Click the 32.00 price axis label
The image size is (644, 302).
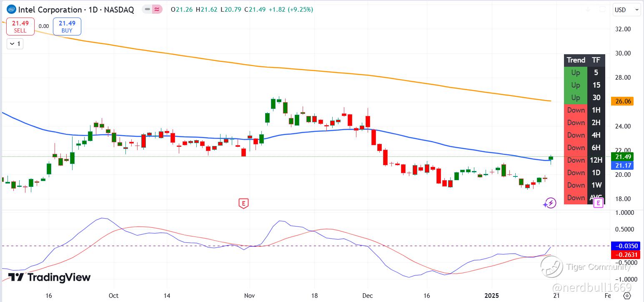pos(623,29)
